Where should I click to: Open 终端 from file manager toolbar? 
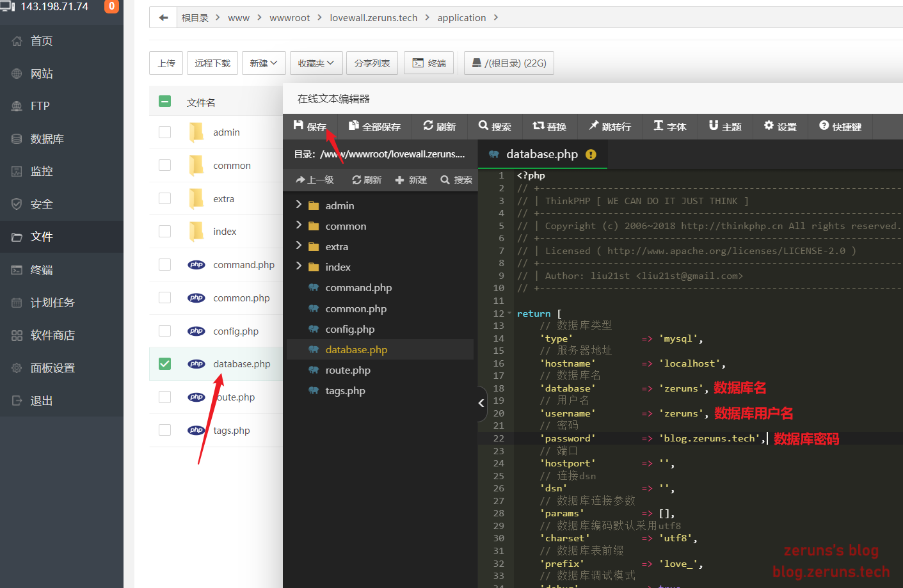click(x=429, y=63)
